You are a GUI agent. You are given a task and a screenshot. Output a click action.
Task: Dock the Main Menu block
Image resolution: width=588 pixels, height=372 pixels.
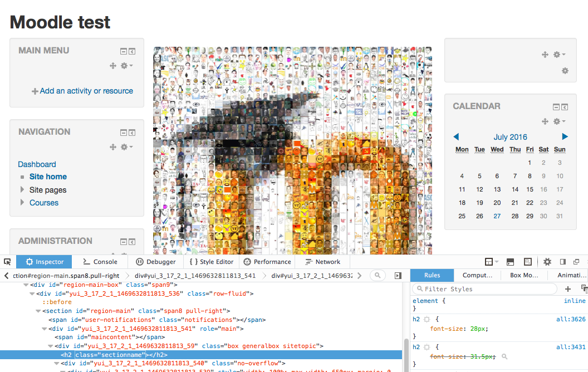point(132,51)
